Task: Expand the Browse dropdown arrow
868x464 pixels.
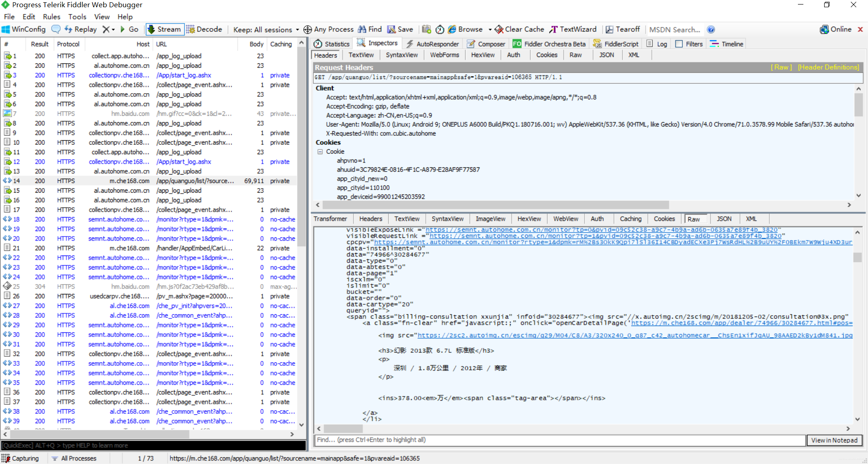Action: (490, 30)
